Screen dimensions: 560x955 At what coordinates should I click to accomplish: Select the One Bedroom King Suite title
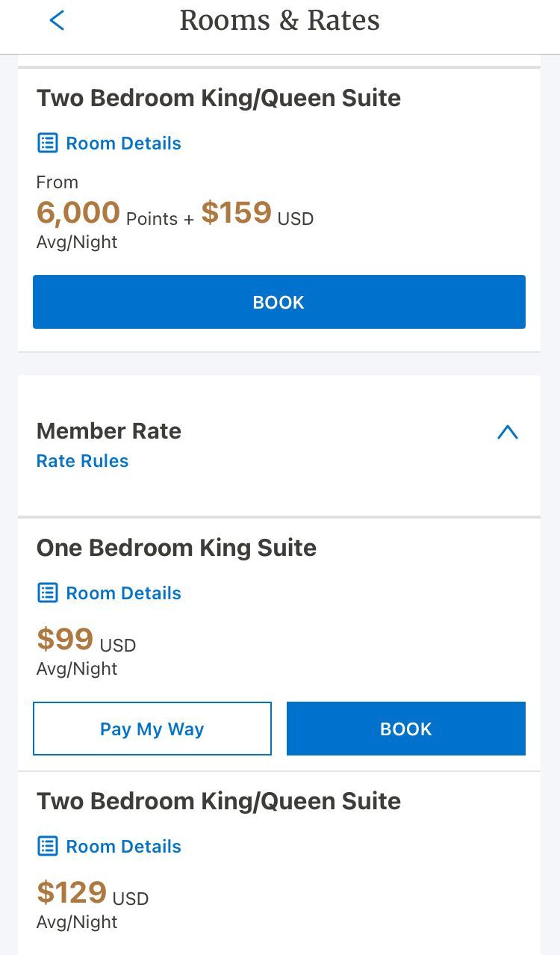(176, 548)
